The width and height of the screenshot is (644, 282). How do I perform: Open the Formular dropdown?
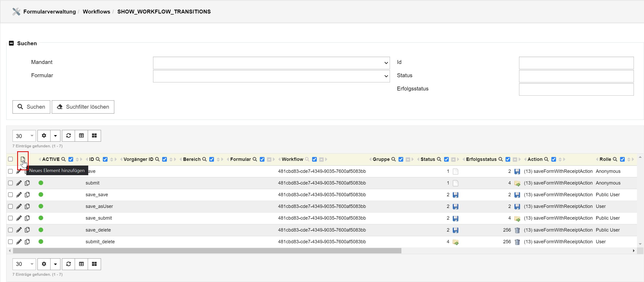(x=271, y=76)
